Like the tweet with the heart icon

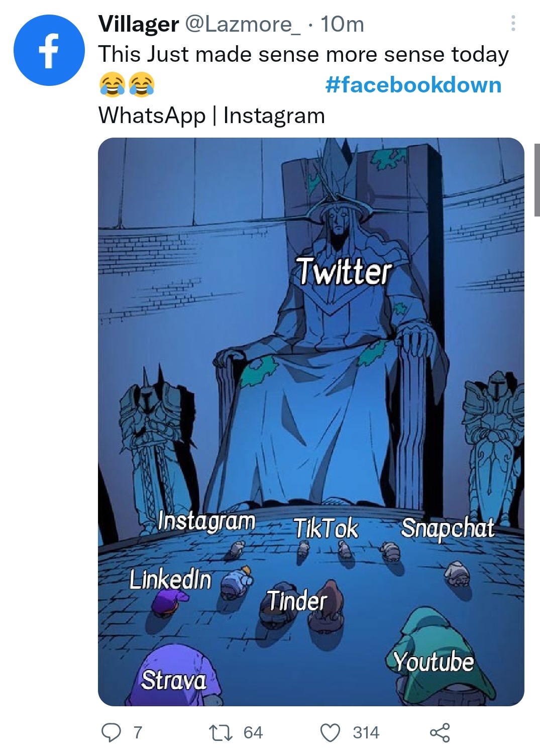(330, 732)
